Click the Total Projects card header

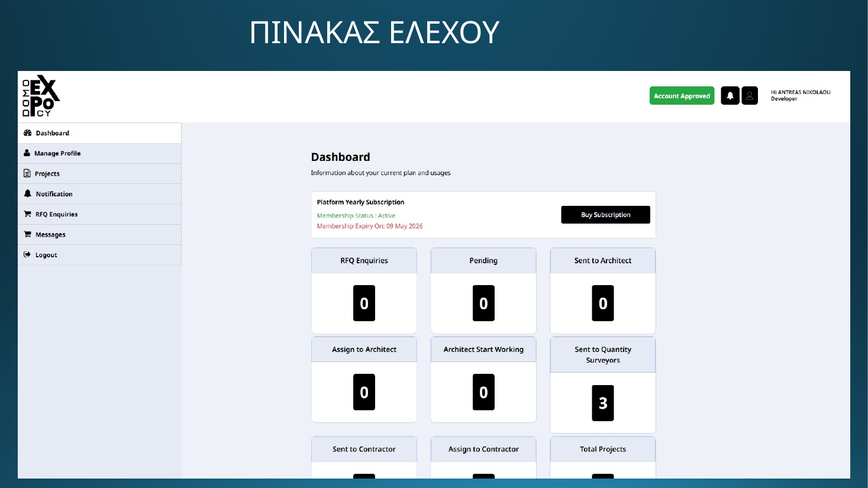point(603,450)
